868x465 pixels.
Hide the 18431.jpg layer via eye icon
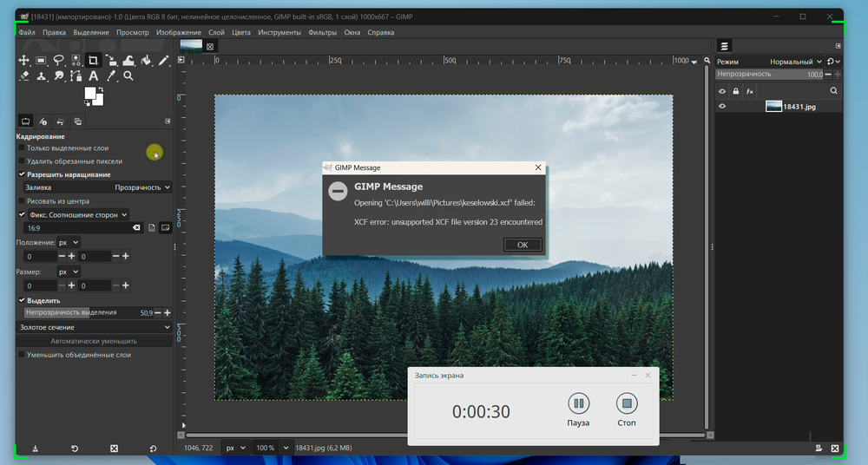722,107
